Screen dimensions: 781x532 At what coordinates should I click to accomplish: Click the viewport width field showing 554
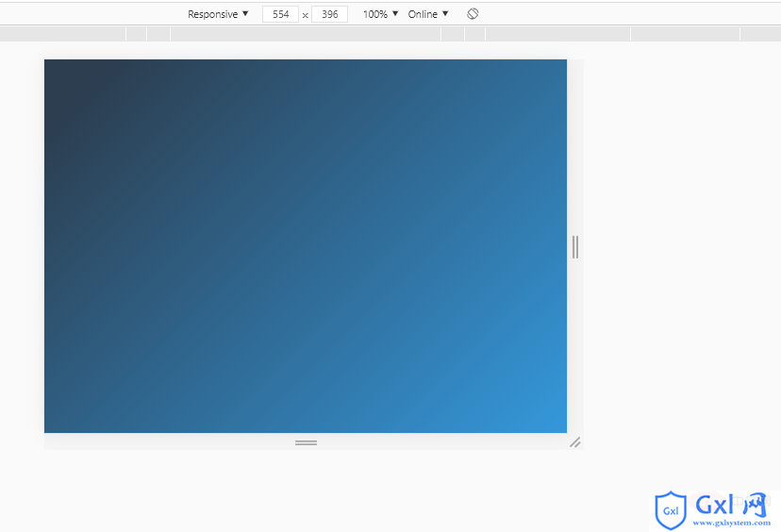(x=280, y=14)
